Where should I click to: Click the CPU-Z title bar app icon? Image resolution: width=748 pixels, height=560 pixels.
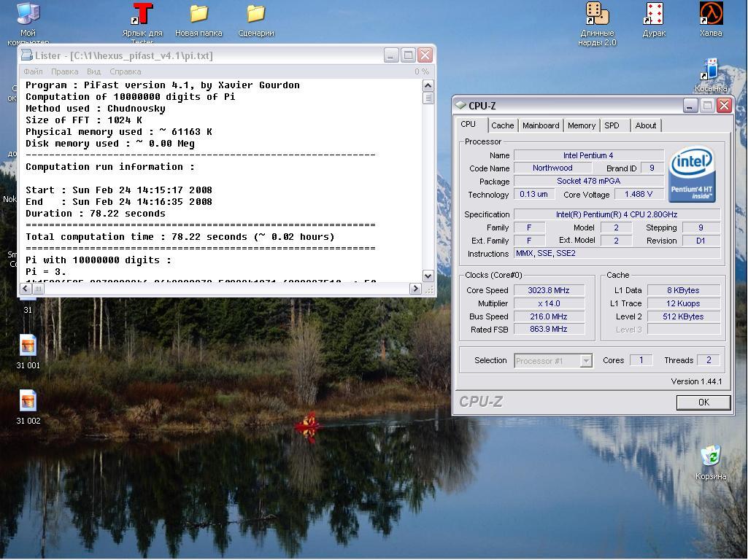click(x=460, y=105)
